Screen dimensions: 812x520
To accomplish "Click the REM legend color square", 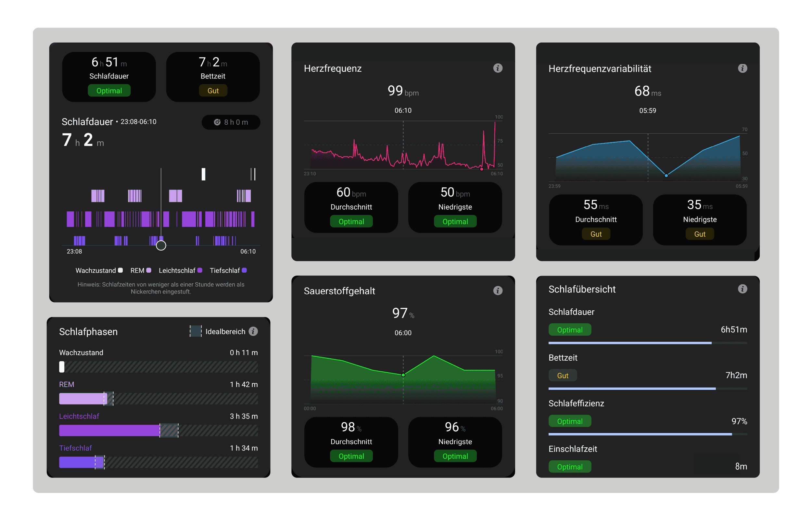I will tap(149, 270).
